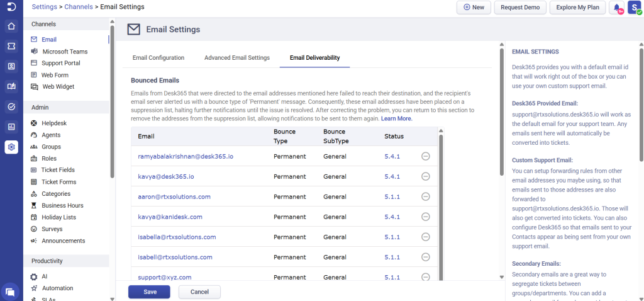Screen dimensions: 644x301
Task: Click the Bounce Type column header
Action: [284, 136]
